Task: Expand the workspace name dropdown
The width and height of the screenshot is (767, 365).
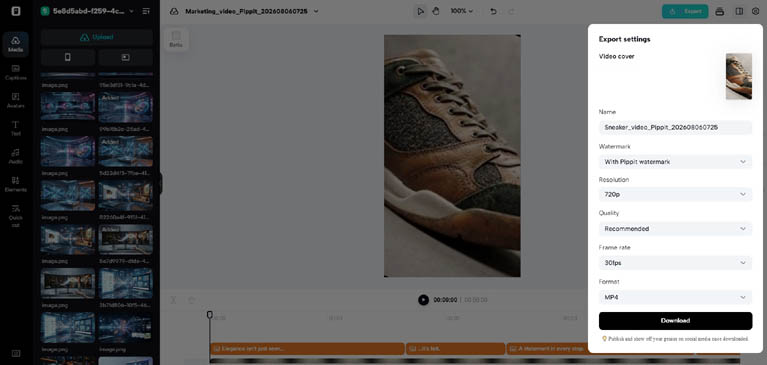Action: (131, 11)
